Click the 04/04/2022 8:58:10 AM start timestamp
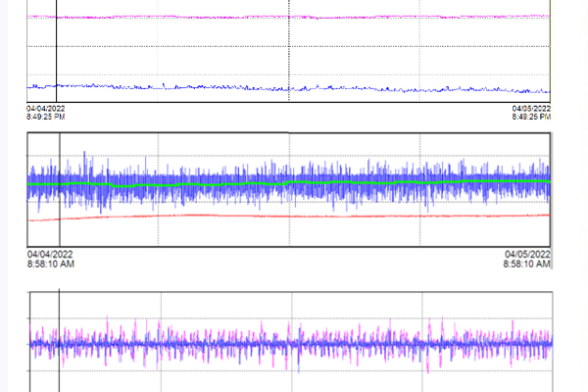588x392 pixels. point(51,259)
